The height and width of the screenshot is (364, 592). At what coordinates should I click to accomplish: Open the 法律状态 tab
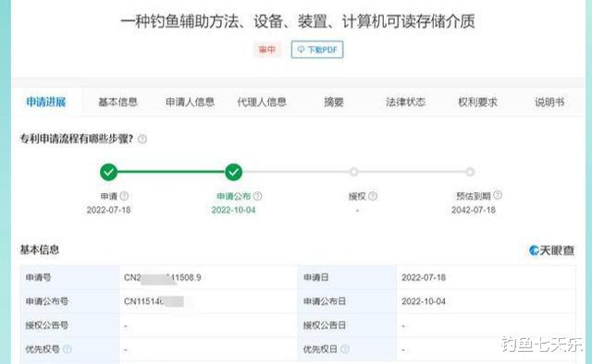405,102
